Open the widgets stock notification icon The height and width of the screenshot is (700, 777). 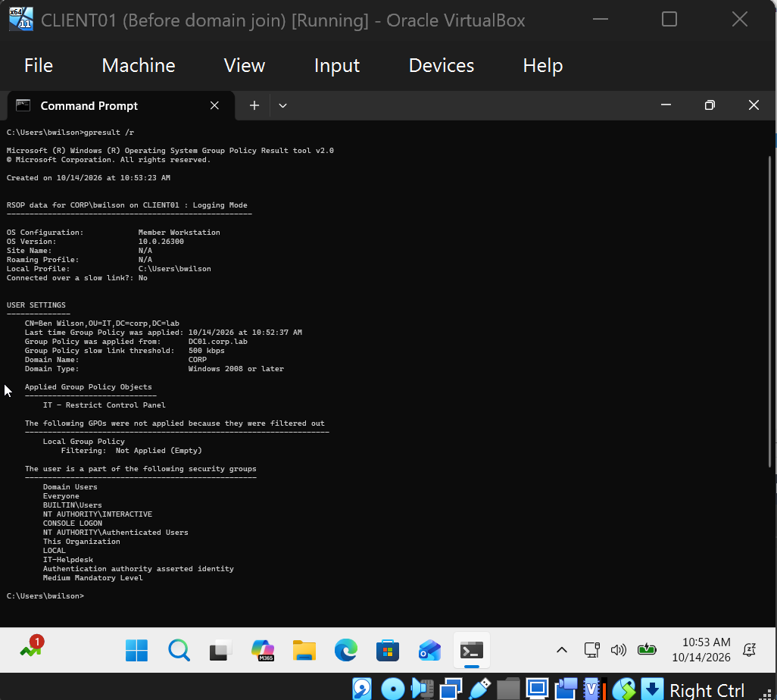[32, 646]
